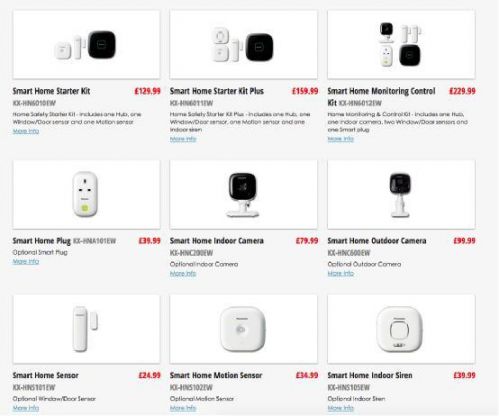Open the Smart Home Indoor Siren image
Viewport: 499px width, 416px height.
401,329
